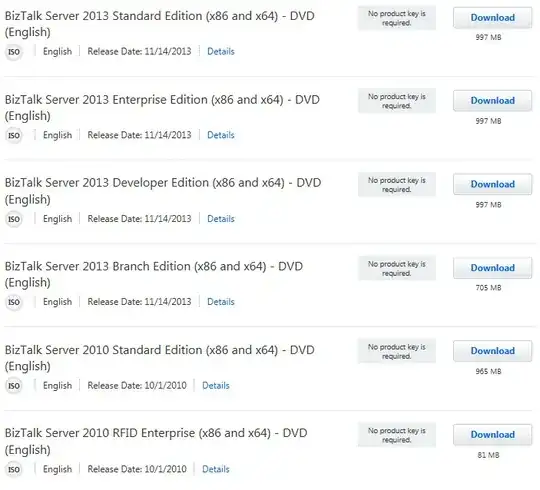Click ISO icon for BizTalk 2013 Standard Edition
Screen dimensions: 540x490
[x=14, y=52]
